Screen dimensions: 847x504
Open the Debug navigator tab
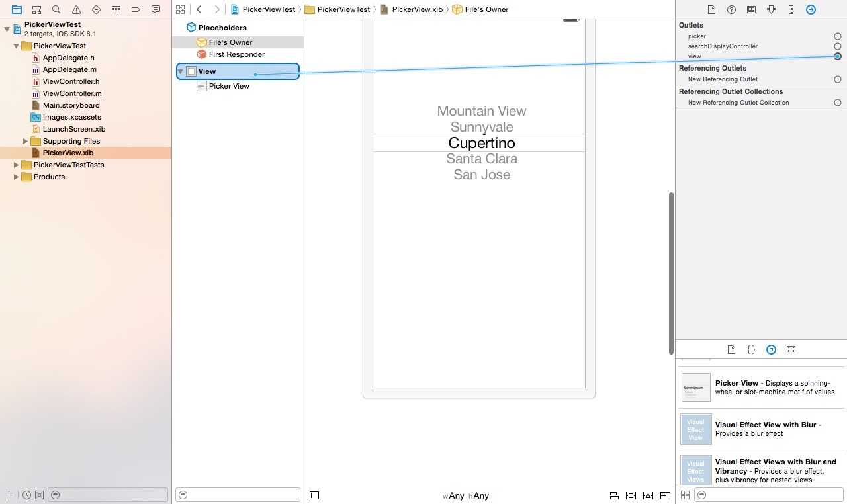116,9
